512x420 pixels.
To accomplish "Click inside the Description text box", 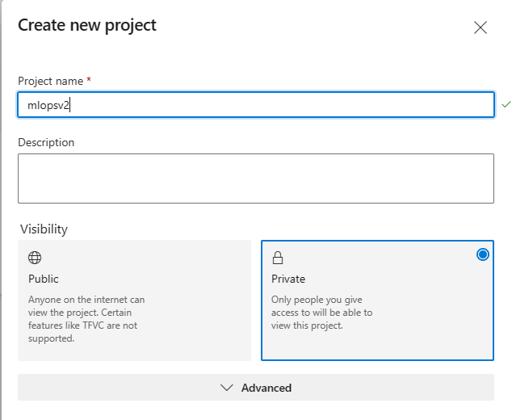I will [255, 178].
